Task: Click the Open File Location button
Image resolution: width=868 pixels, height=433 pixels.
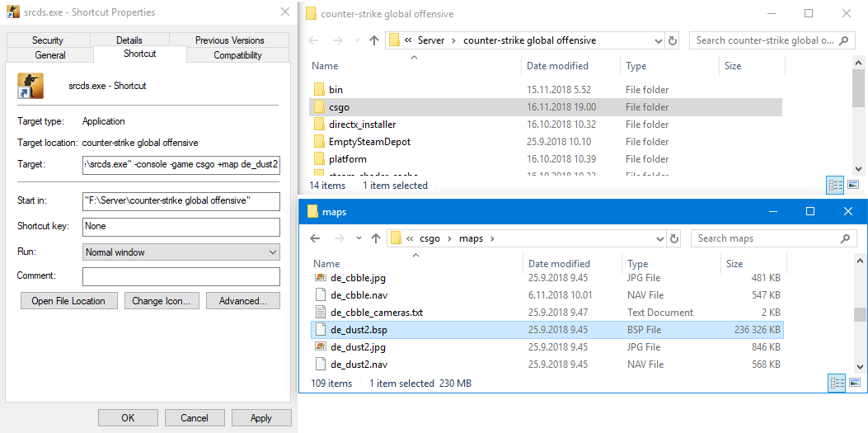Action: pyautogui.click(x=68, y=301)
